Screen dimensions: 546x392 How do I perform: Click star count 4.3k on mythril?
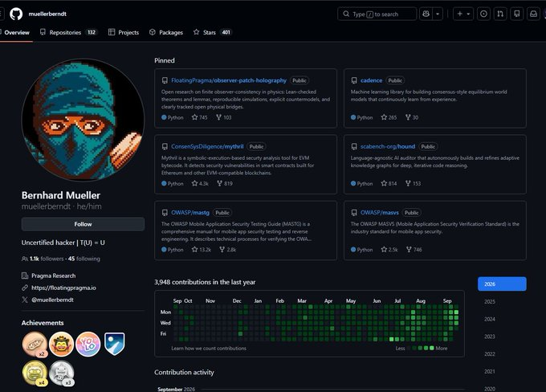(x=200, y=183)
